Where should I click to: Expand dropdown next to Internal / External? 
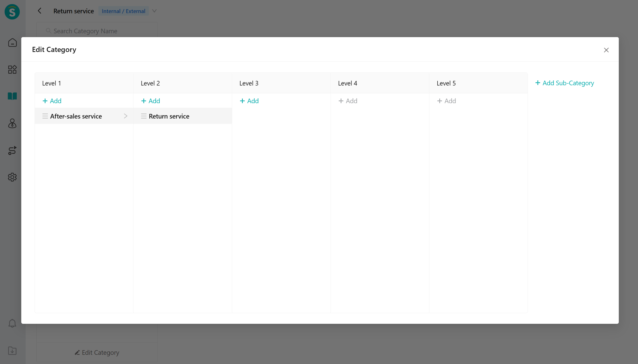154,11
